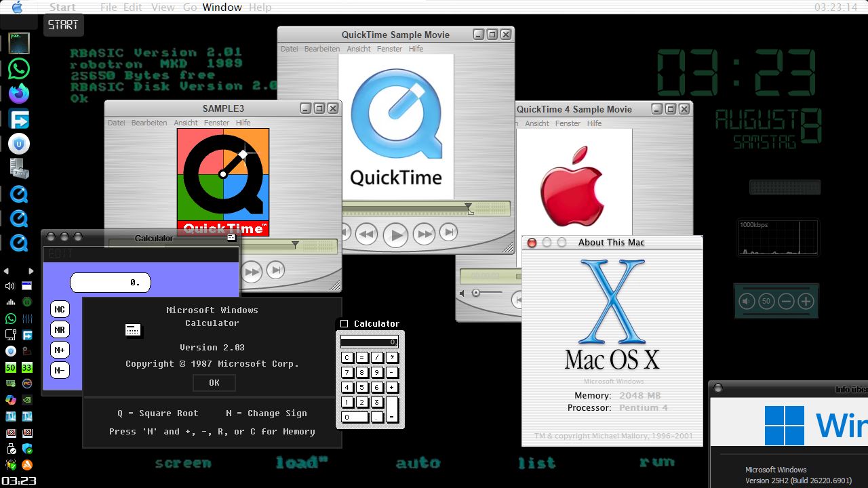
Task: Mute audio in the volume widget
Action: 747,301
